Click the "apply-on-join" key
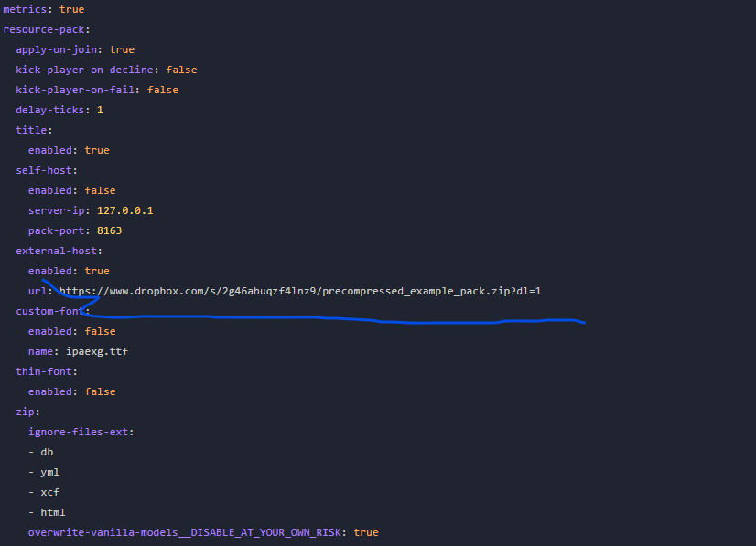 coord(57,49)
